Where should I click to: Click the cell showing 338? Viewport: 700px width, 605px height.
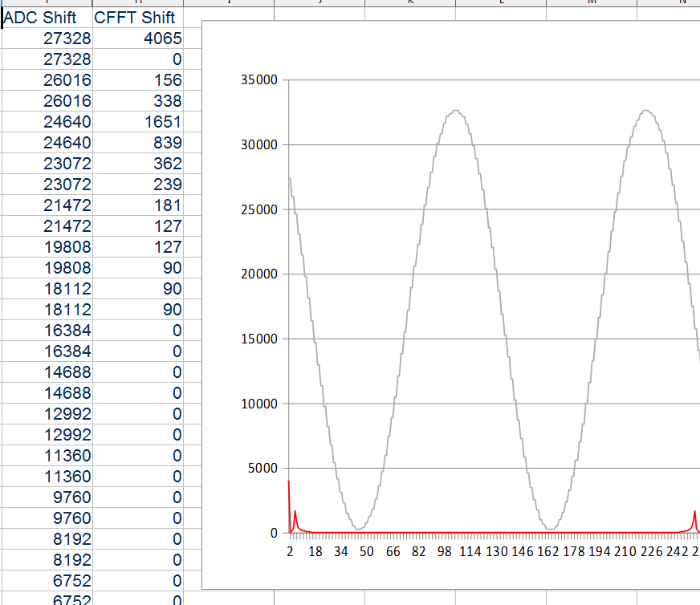click(138, 101)
